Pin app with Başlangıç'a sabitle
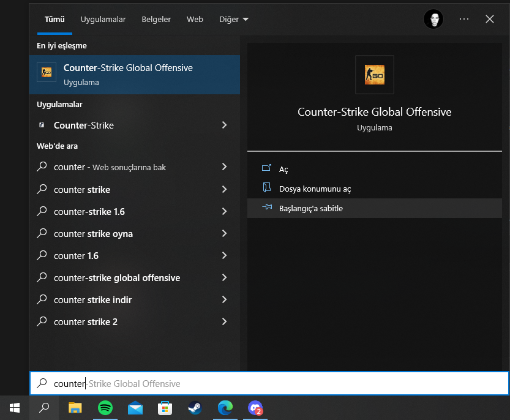The width and height of the screenshot is (510, 420). pyautogui.click(x=310, y=208)
